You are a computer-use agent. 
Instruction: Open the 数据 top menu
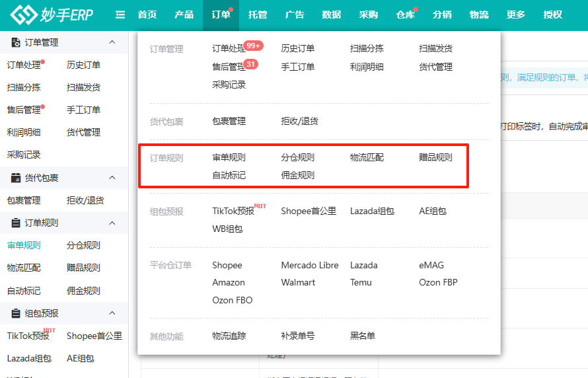(332, 15)
